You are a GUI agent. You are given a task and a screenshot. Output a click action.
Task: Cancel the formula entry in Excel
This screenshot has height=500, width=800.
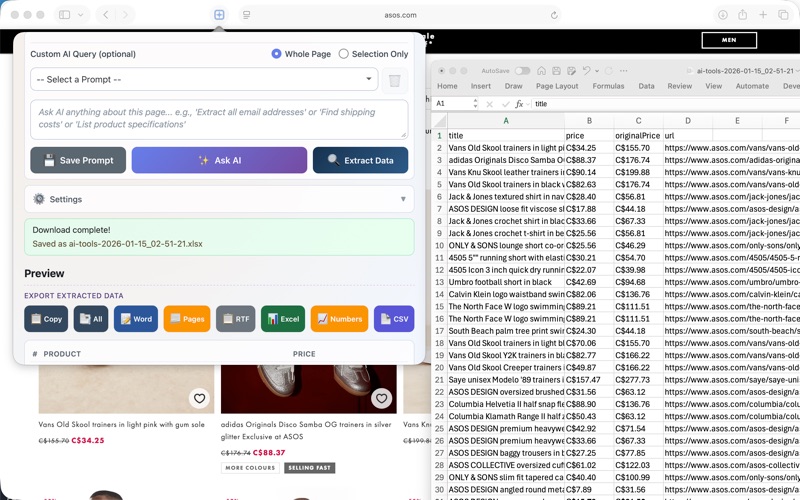(x=489, y=104)
